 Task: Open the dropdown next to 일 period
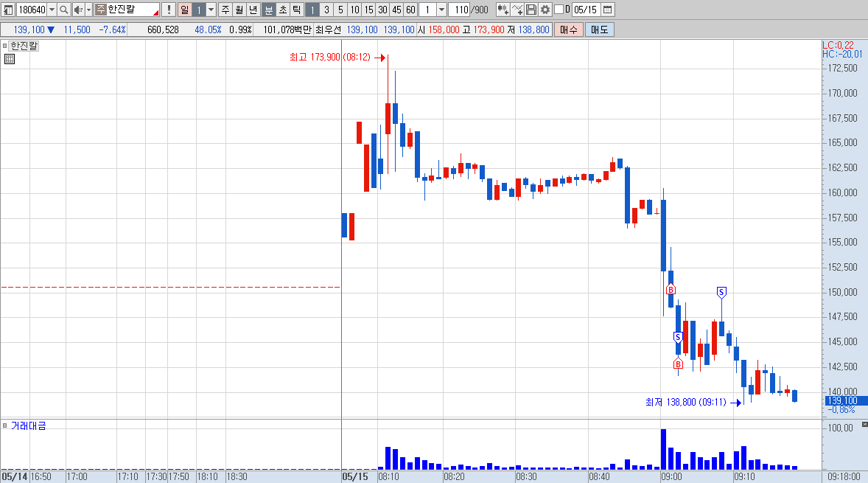[211, 10]
